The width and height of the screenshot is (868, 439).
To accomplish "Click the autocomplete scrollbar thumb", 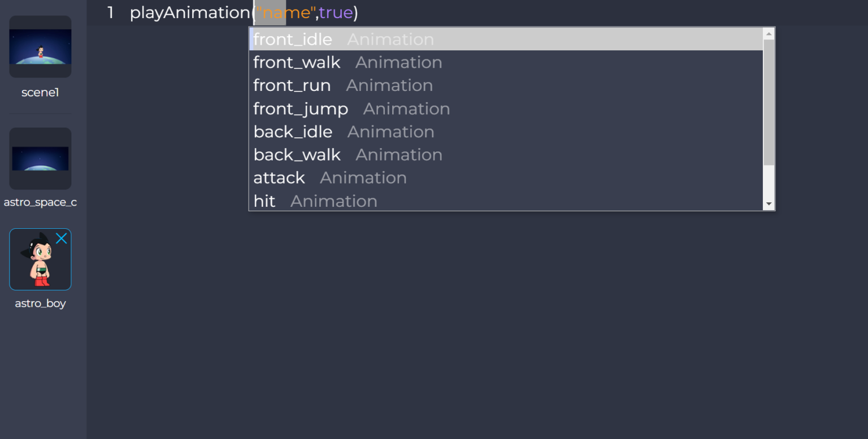I will click(x=769, y=102).
